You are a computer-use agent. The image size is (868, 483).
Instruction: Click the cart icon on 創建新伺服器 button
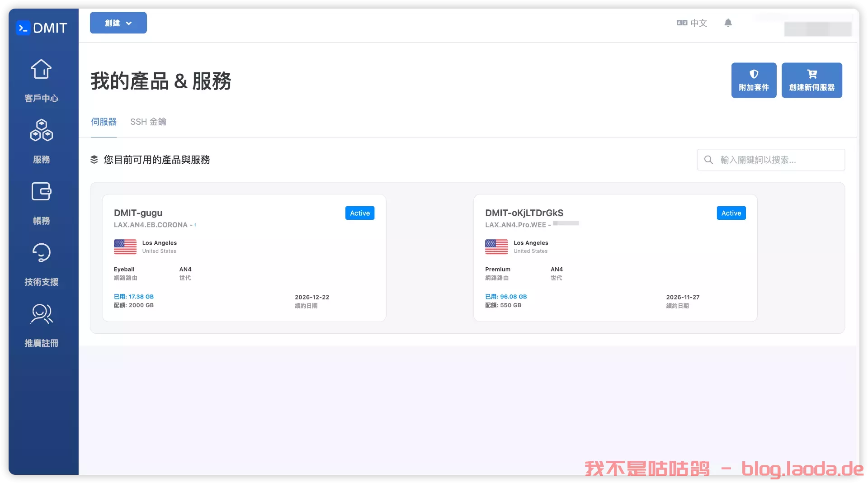click(x=811, y=74)
